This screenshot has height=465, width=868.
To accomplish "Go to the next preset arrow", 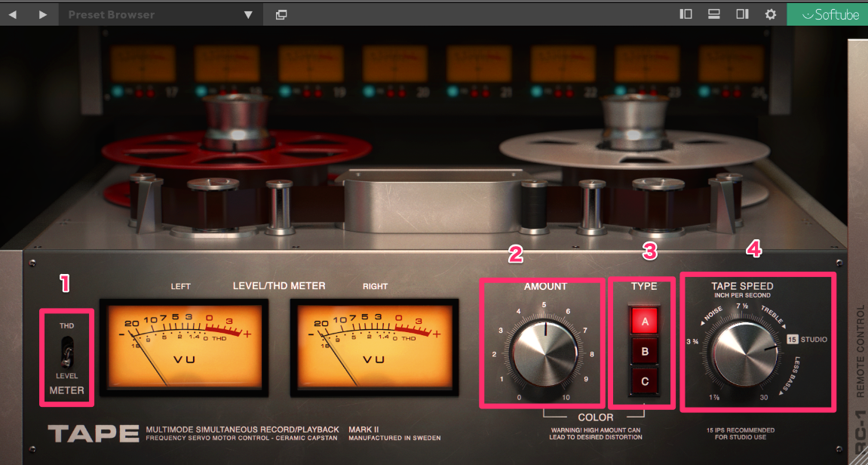I will coord(43,14).
